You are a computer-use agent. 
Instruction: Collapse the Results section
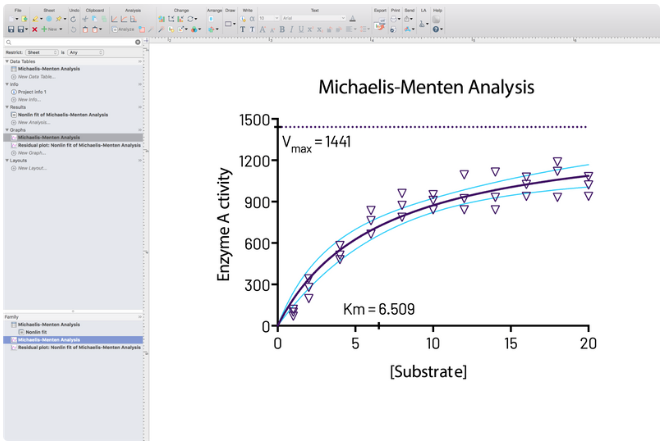tap(7, 107)
